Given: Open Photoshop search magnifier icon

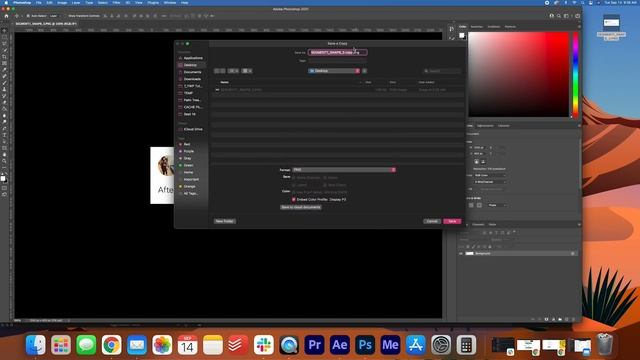Looking at the screenshot, I should tap(559, 16).
